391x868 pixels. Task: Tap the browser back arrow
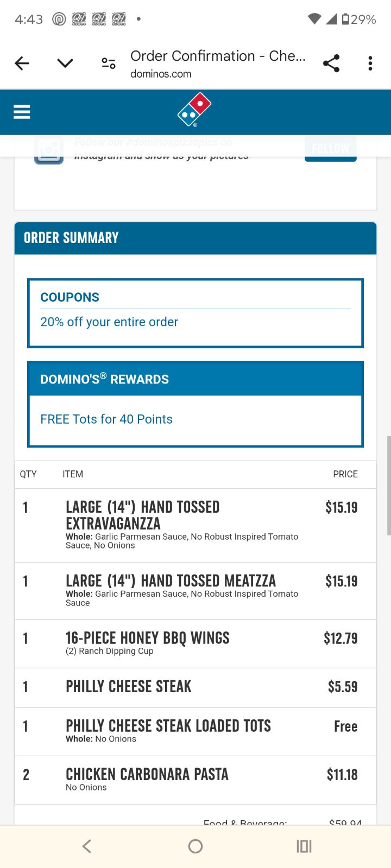22,63
